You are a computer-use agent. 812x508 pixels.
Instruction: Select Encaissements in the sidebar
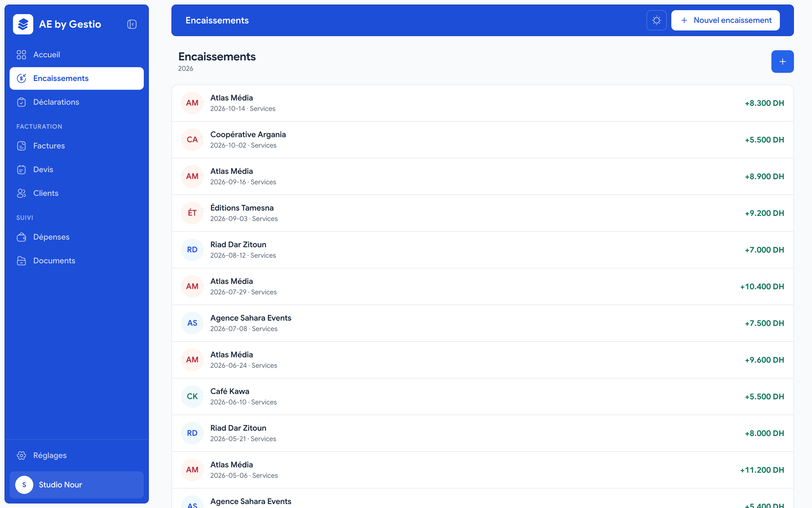click(76, 78)
